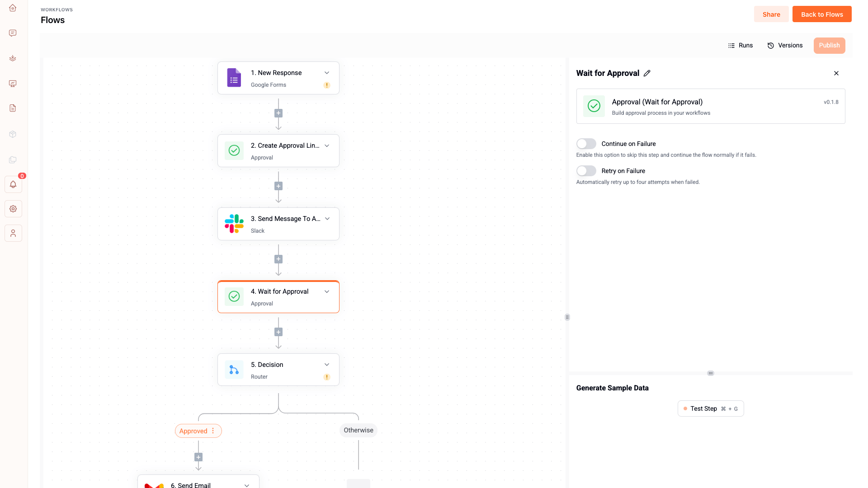
Task: Open the Versions history
Action: click(785, 45)
